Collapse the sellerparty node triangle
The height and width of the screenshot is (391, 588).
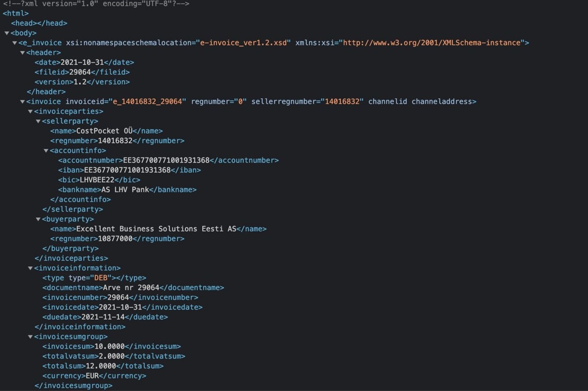[x=38, y=121]
